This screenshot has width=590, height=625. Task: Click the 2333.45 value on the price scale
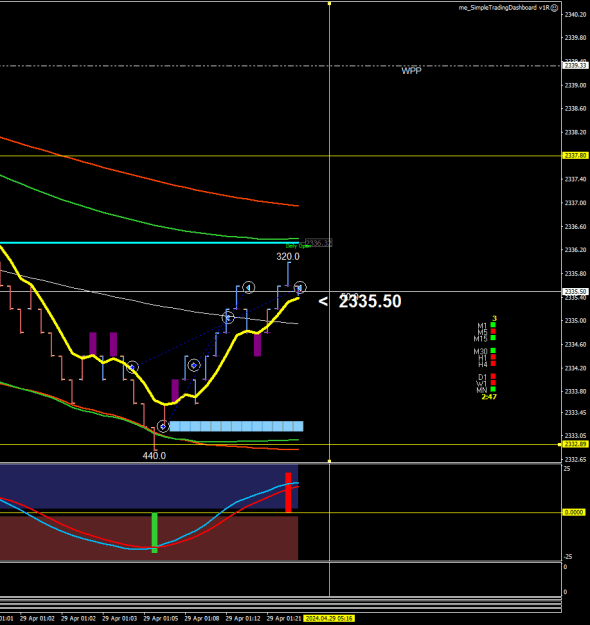pyautogui.click(x=575, y=413)
